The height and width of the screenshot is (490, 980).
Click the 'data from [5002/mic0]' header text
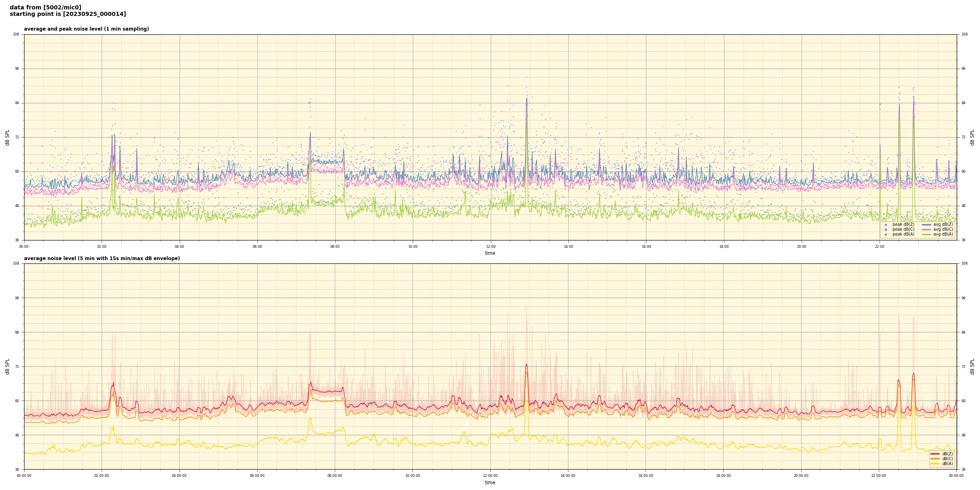pos(45,7)
